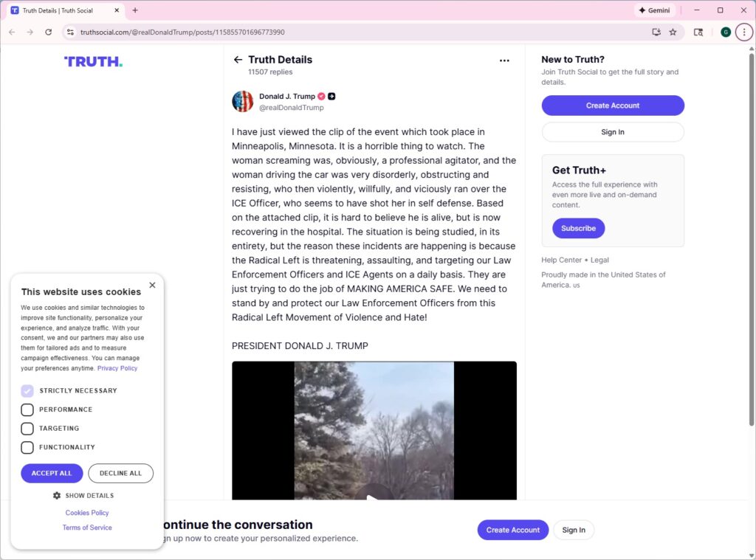Click the back arrow next to Truth Details
The width and height of the screenshot is (756, 560).
(236, 60)
